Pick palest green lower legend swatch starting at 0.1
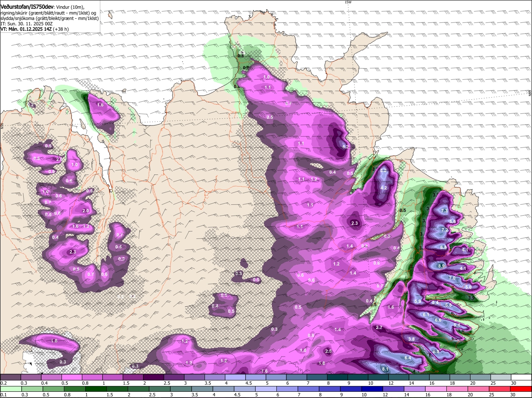Screen dimensions: 532x398 coord(10,389)
